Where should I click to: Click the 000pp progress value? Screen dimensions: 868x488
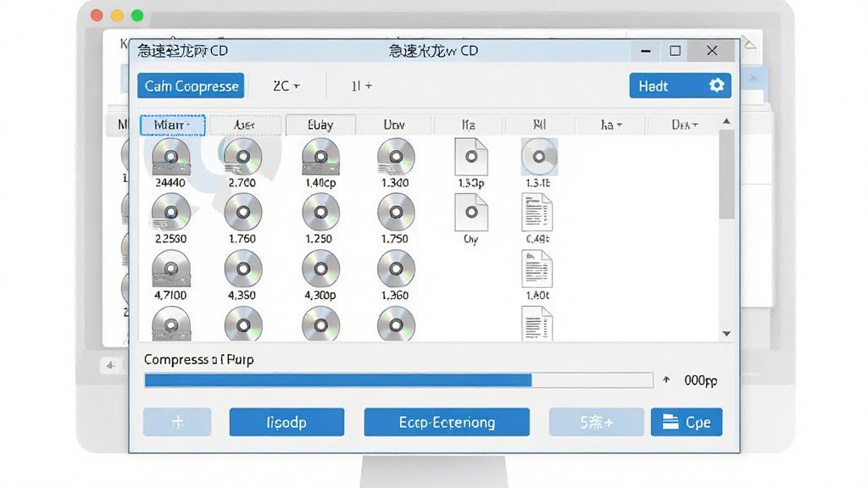[701, 380]
